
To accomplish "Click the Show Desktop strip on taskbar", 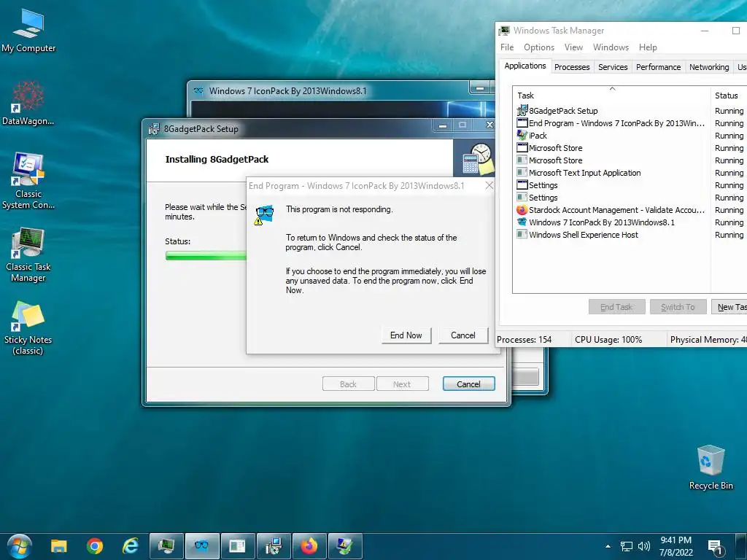I will (x=741, y=546).
